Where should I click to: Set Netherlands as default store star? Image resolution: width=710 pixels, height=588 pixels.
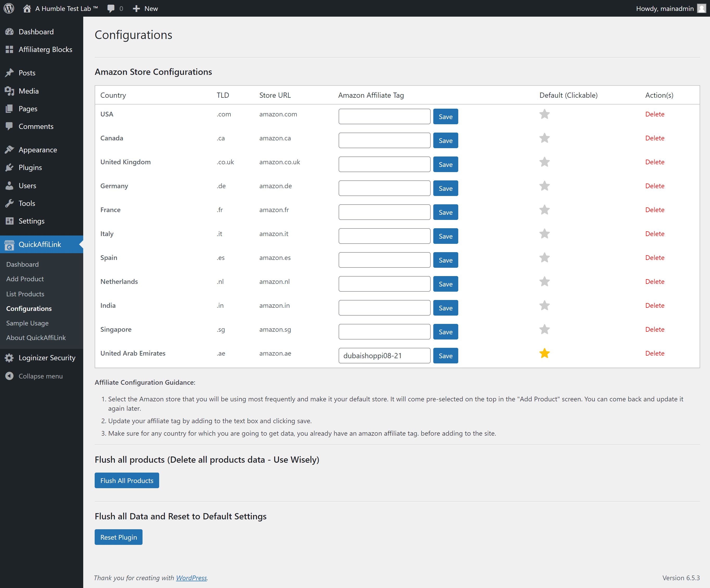pyautogui.click(x=544, y=282)
